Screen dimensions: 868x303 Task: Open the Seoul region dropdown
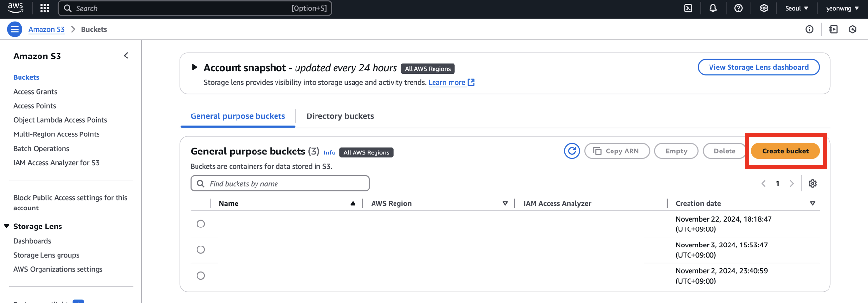coord(796,8)
